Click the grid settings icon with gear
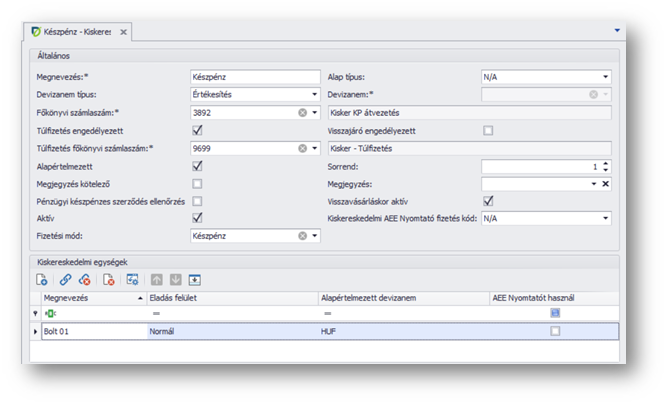668x406 pixels. point(133,279)
